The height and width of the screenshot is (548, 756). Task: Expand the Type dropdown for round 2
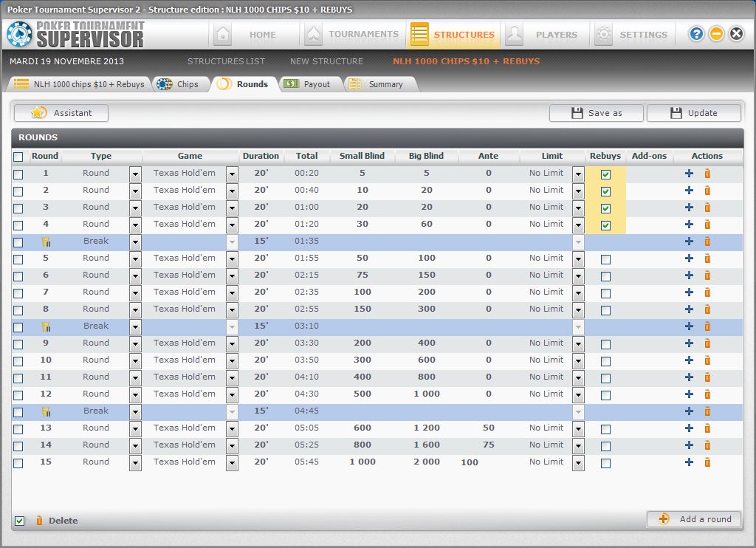tap(135, 191)
